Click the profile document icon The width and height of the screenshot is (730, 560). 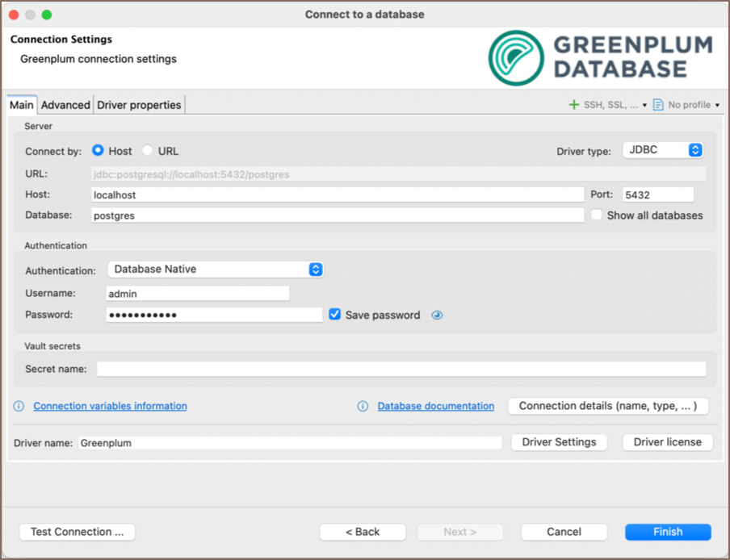(658, 105)
